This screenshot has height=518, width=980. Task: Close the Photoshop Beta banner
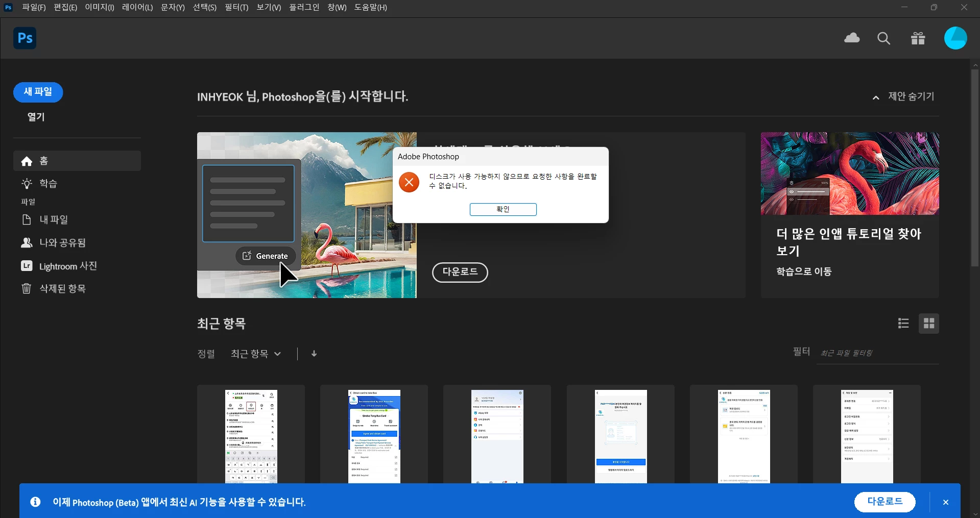946,502
